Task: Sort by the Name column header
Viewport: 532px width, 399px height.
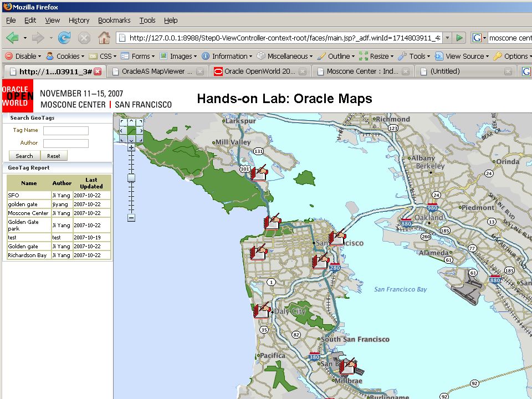Action: pos(29,183)
